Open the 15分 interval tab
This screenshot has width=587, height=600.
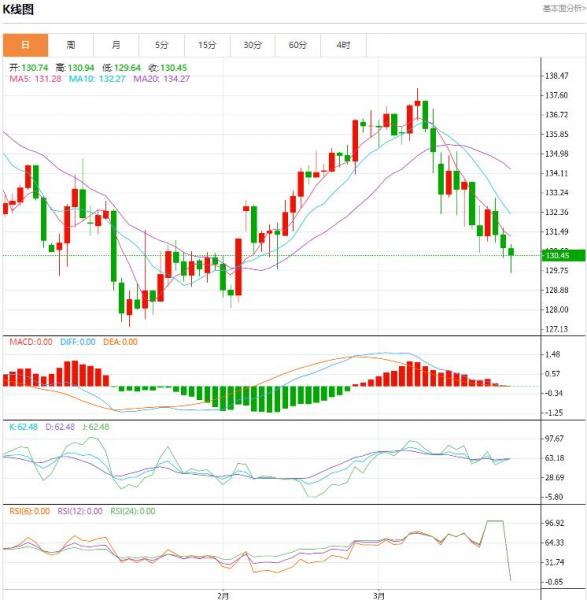point(207,45)
